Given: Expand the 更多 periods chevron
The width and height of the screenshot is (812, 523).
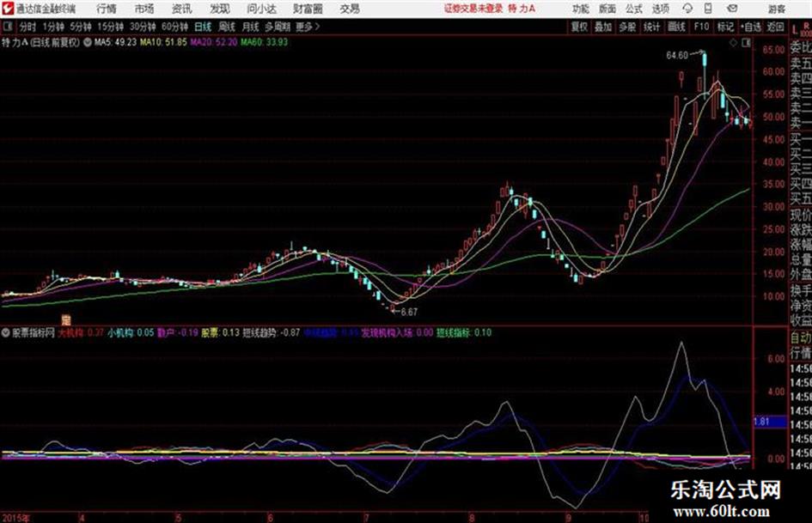Looking at the screenshot, I should pos(308,27).
